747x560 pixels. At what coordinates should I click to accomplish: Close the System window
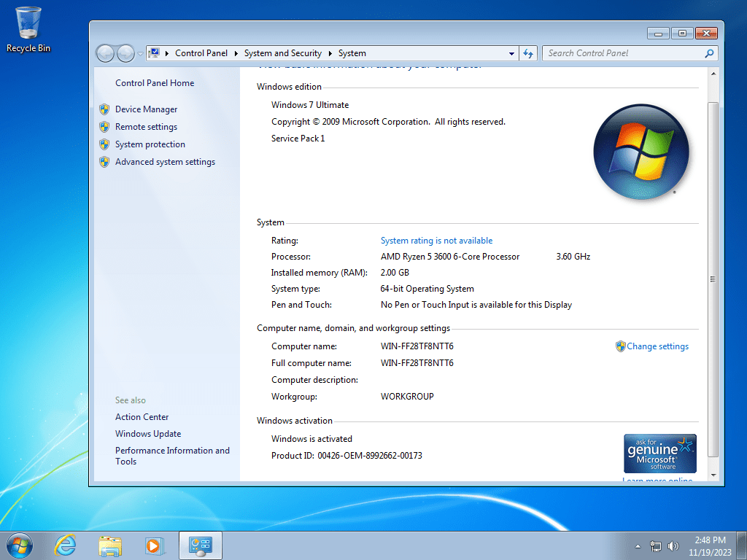706,34
